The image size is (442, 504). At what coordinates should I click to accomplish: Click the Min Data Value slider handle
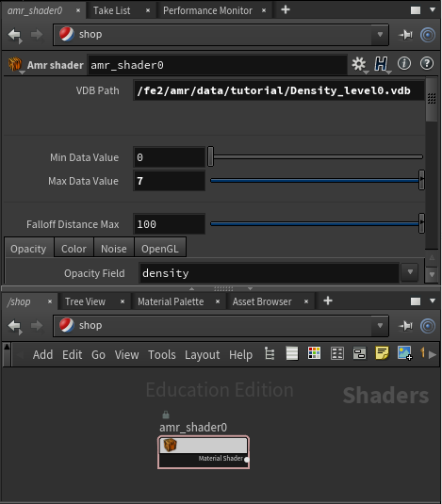(x=210, y=156)
